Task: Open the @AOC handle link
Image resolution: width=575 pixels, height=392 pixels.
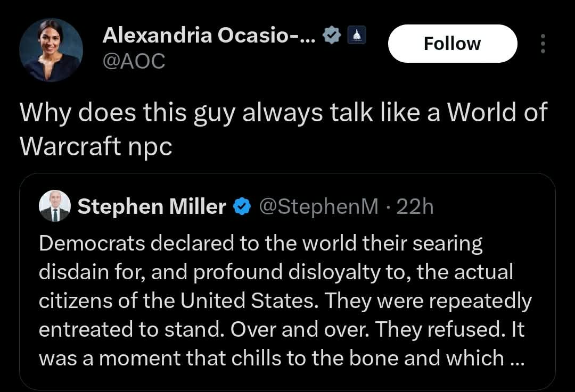Action: (x=134, y=62)
